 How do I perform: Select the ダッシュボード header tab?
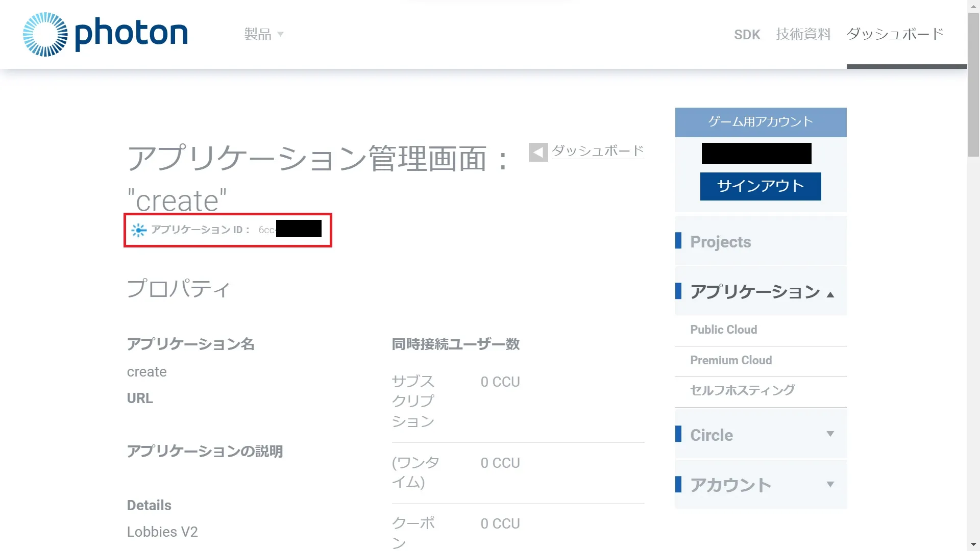[895, 34]
